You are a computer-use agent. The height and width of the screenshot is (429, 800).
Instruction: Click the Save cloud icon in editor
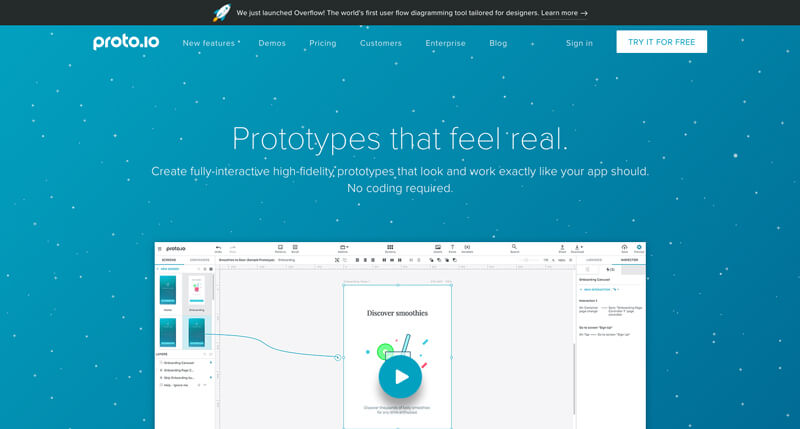[x=624, y=248]
